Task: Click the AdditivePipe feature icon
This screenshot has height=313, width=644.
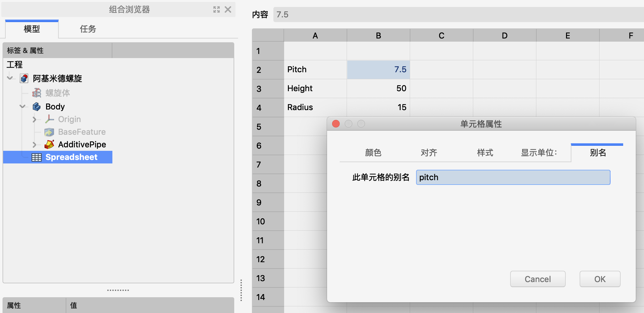Action: (49, 145)
